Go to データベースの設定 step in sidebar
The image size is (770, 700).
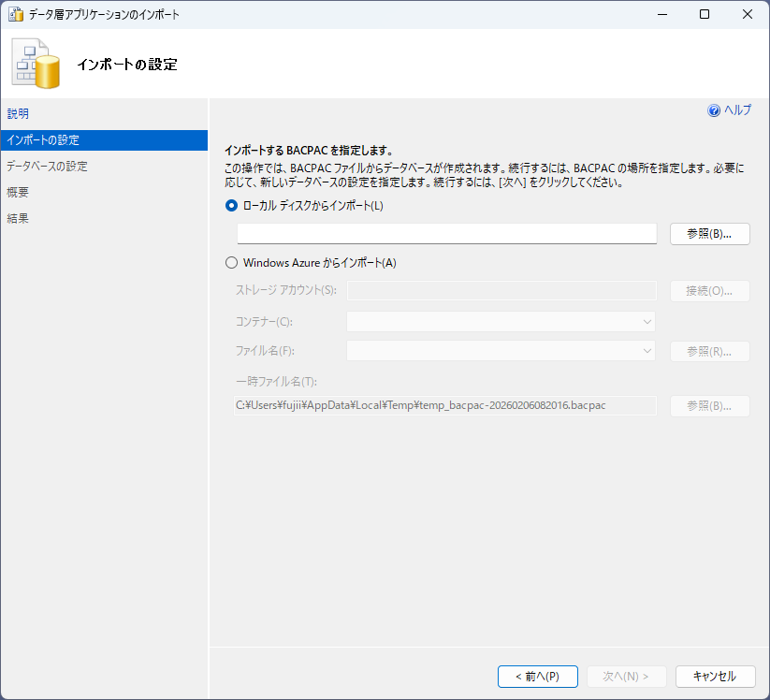click(47, 167)
